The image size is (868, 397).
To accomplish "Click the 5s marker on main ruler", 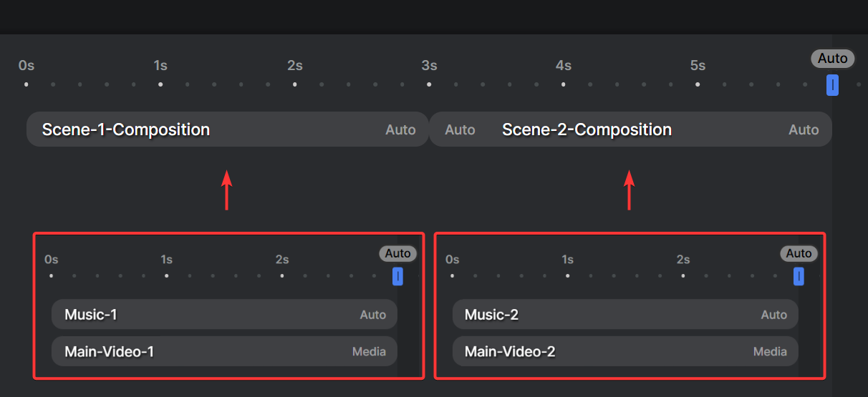I will pyautogui.click(x=698, y=66).
